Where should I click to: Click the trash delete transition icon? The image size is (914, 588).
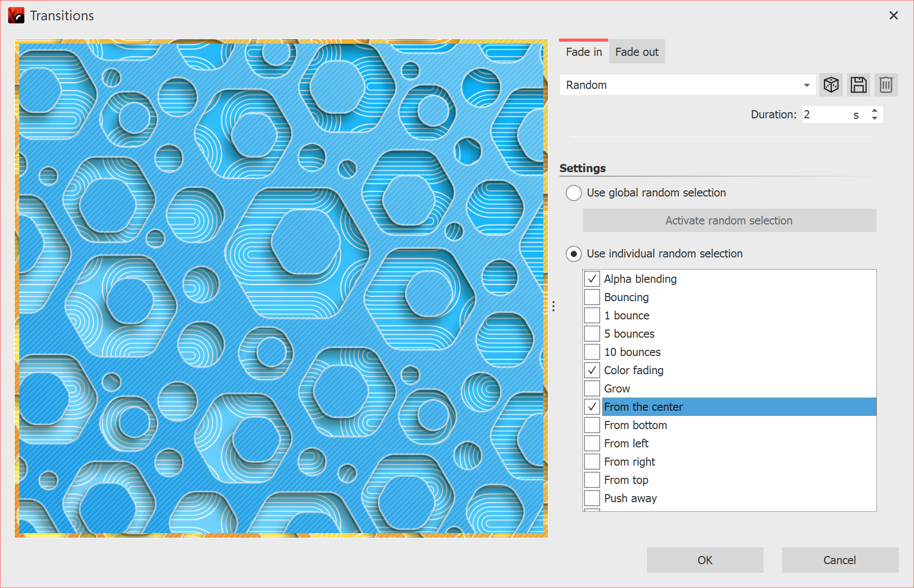point(886,85)
